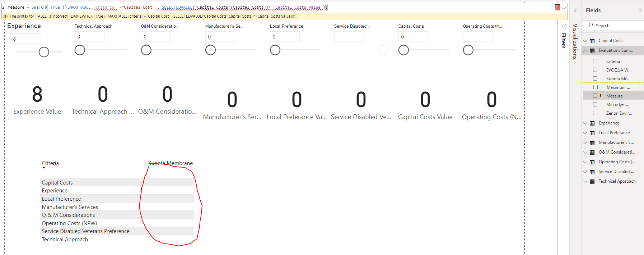The width and height of the screenshot is (644, 255).
Task: Select the Capital Costs table row
Action: point(117,182)
